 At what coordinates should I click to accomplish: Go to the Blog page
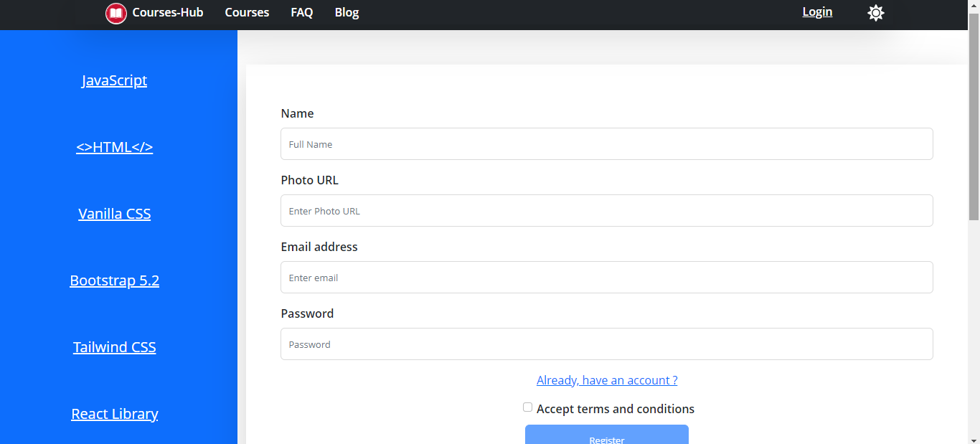[x=347, y=13]
